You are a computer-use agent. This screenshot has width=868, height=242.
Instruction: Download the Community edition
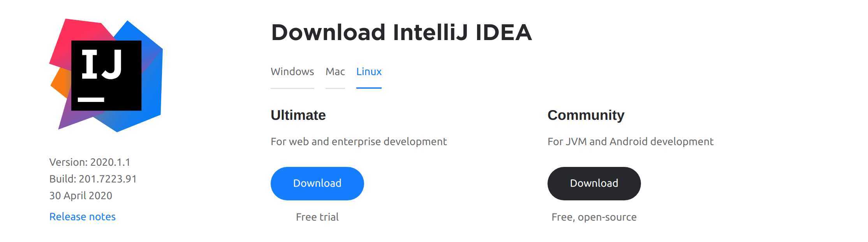point(594,183)
